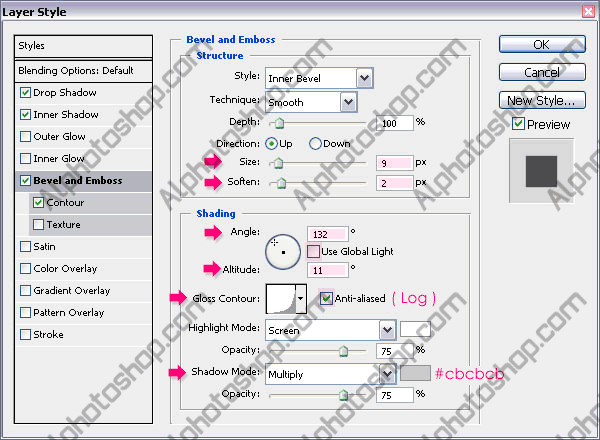Click the Size px input field

point(395,163)
